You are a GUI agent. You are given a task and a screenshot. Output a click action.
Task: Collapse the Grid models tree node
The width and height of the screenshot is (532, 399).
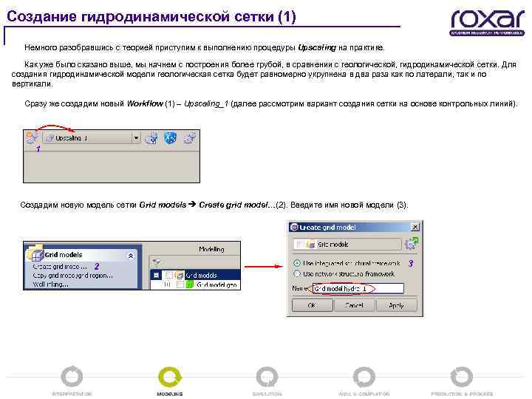tap(156, 275)
